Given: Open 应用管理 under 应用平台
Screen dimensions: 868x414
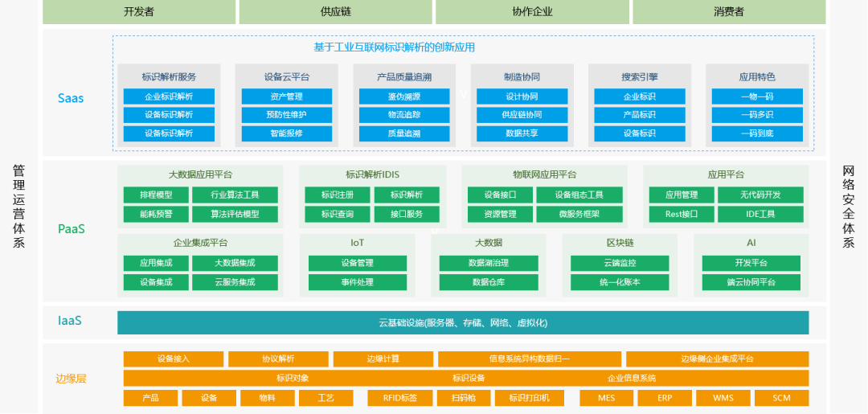Looking at the screenshot, I should (x=682, y=195).
